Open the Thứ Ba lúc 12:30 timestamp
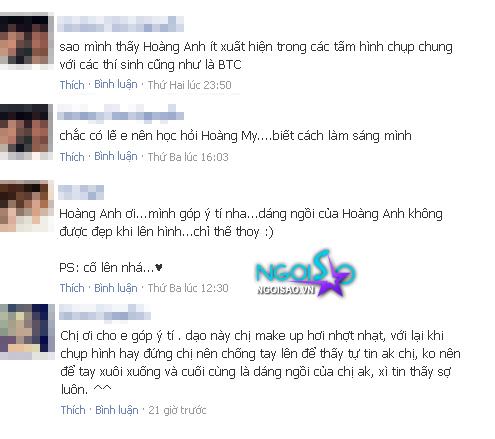Image resolution: width=495 pixels, height=439 pixels. (188, 288)
